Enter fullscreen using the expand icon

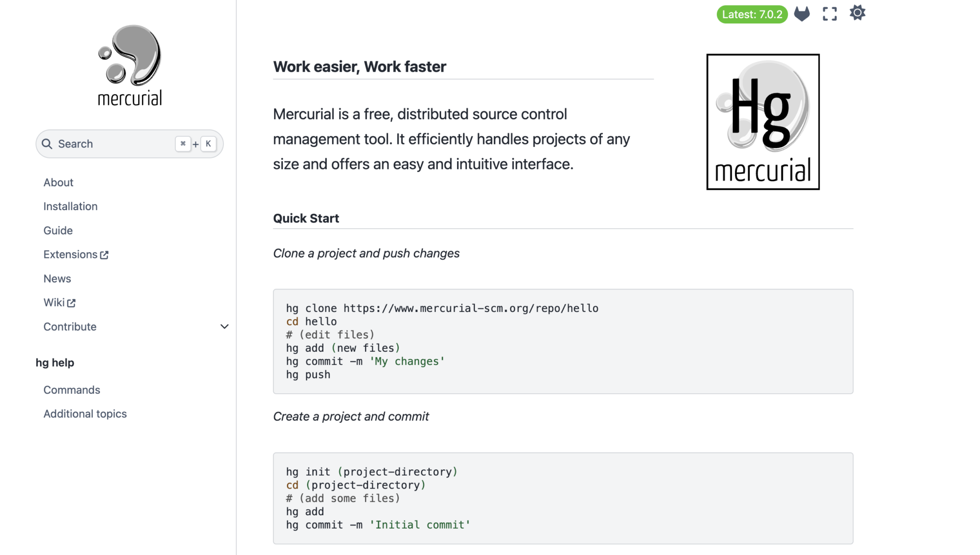pos(830,13)
